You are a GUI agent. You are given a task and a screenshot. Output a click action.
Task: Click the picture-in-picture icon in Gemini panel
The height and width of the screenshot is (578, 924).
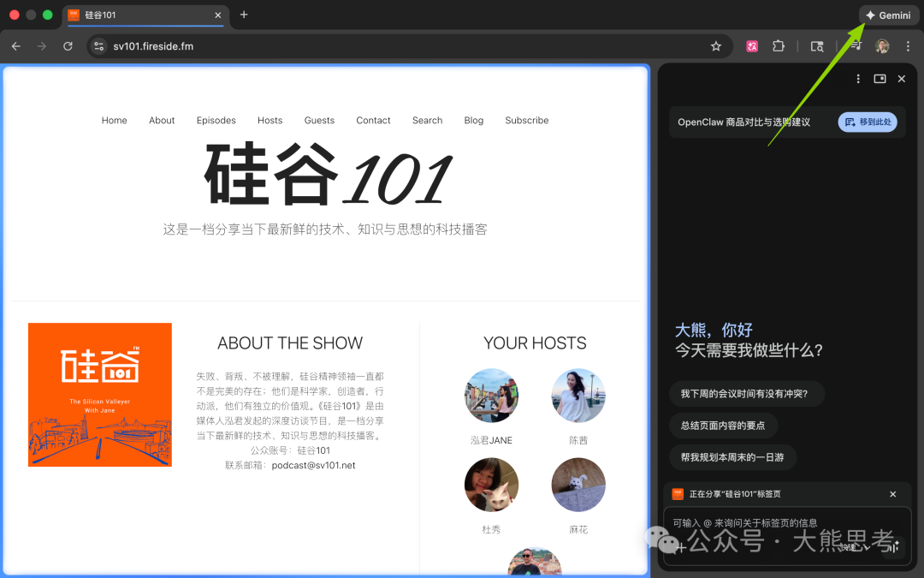coord(880,78)
